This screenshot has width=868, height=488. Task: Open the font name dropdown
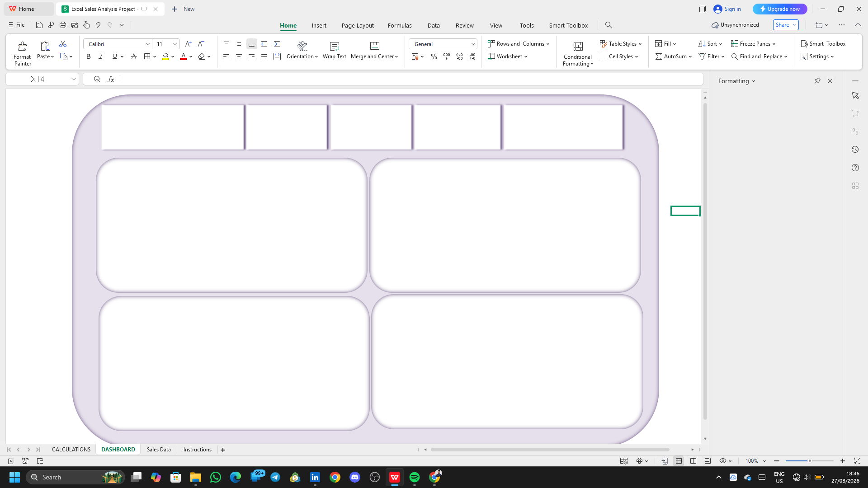pyautogui.click(x=147, y=44)
